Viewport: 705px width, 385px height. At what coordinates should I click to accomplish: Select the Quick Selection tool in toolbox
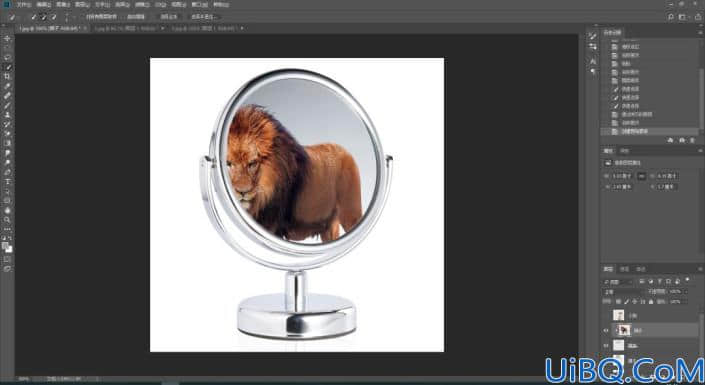pos(7,67)
